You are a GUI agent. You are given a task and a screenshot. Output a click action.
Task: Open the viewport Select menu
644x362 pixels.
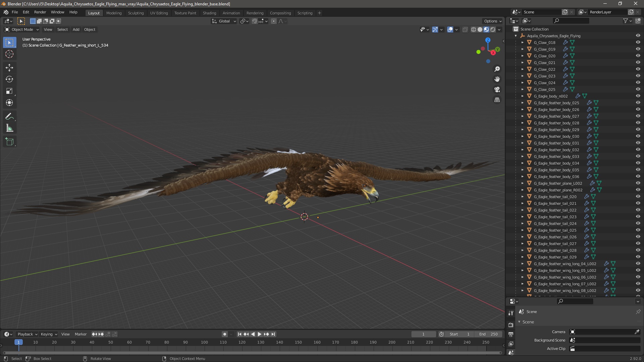point(62,29)
